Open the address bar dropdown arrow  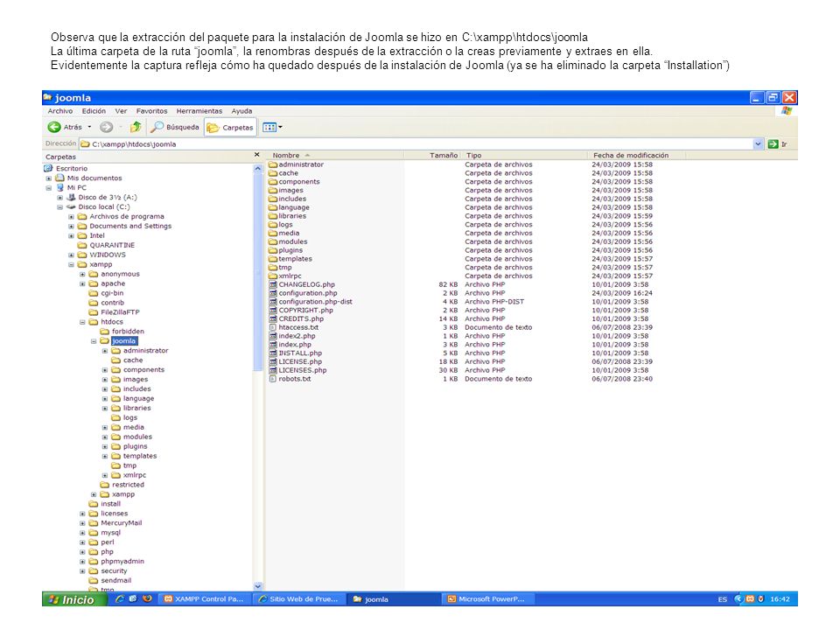pyautogui.click(x=758, y=143)
